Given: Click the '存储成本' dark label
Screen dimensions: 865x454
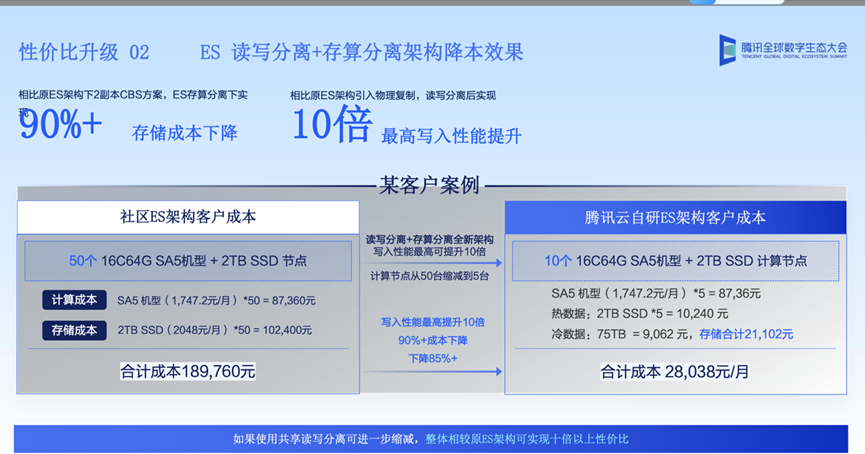Looking at the screenshot, I should point(74,330).
